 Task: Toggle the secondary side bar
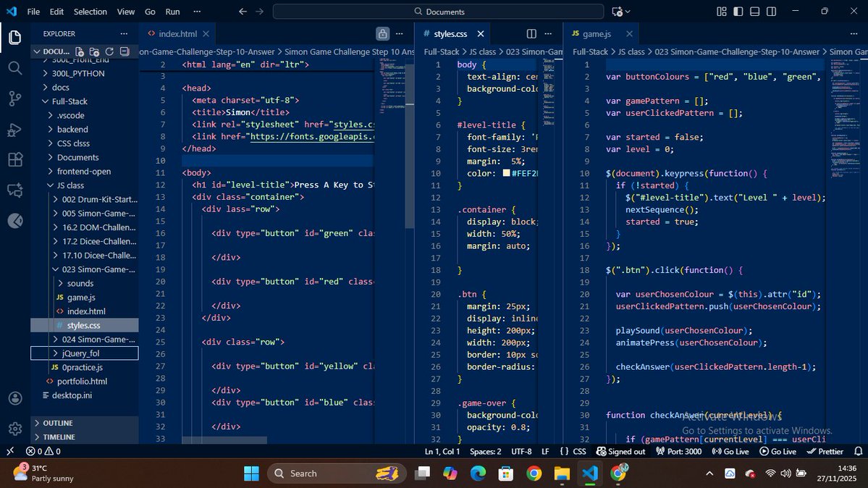pos(770,12)
